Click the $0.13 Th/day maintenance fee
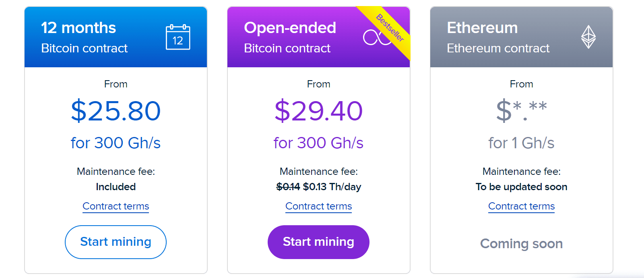 (332, 187)
